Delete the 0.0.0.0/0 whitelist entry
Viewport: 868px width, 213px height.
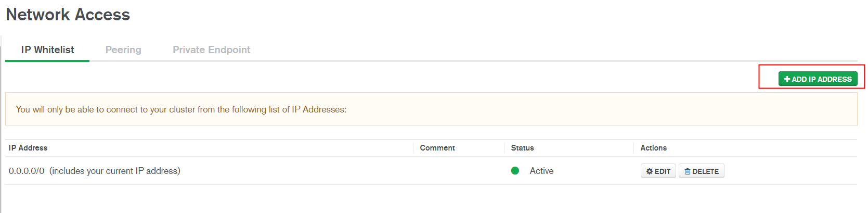(x=702, y=171)
